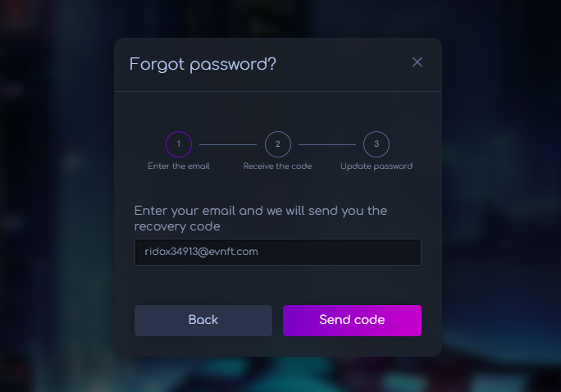Focus the email address input field
This screenshot has width=561, height=392.
[277, 252]
